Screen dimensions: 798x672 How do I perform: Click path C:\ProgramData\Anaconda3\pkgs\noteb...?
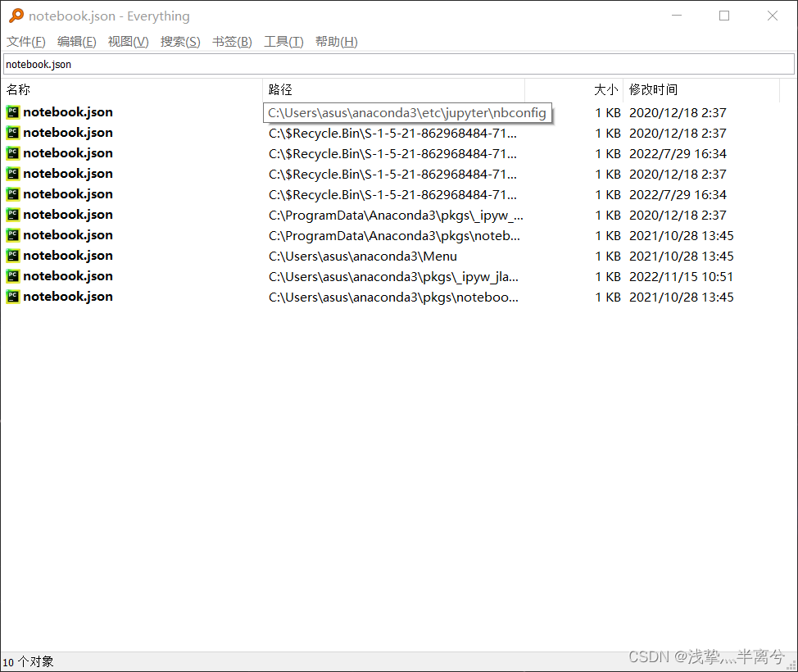394,236
